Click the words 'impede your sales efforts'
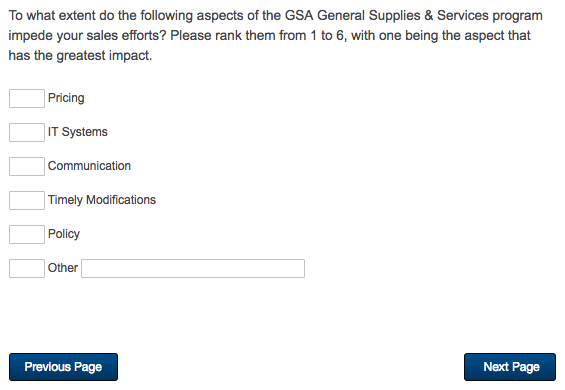 pos(85,36)
